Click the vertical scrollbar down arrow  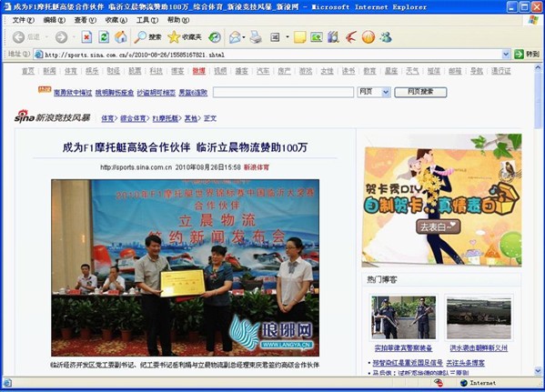[x=538, y=371]
